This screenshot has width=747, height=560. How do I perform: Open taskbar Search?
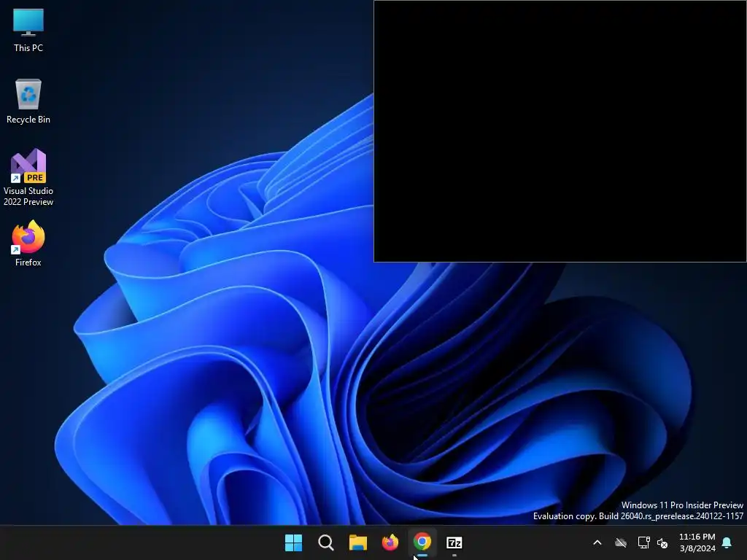326,542
